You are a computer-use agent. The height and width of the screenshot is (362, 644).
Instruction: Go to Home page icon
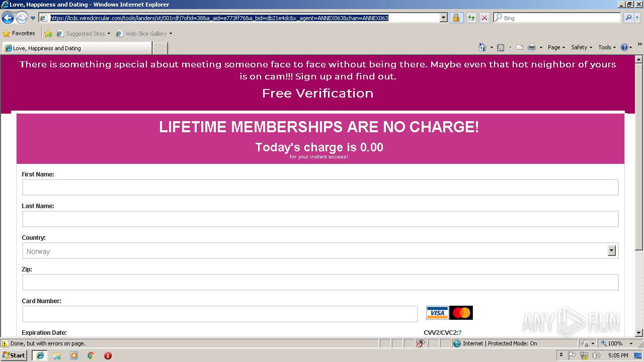[x=482, y=47]
